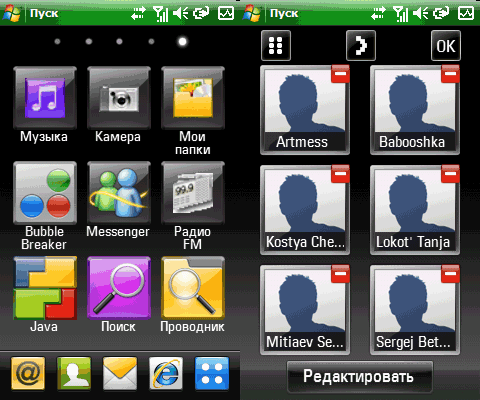Open the Музыка music app
Screen dimensions: 480x400
[x=45, y=98]
